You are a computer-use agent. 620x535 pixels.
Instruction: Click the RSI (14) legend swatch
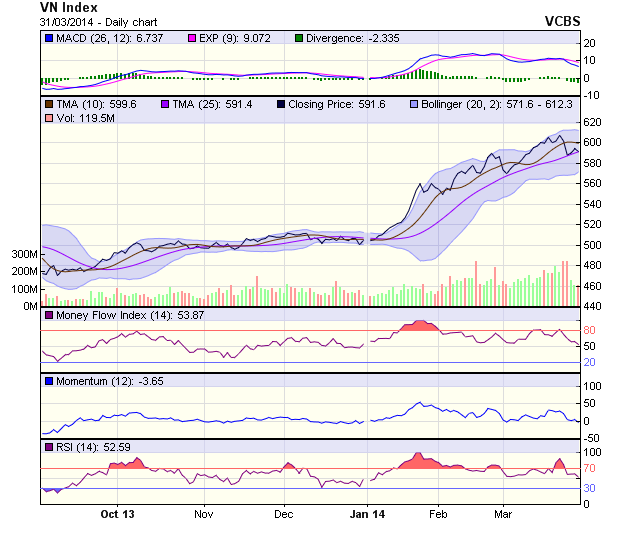coord(48,446)
